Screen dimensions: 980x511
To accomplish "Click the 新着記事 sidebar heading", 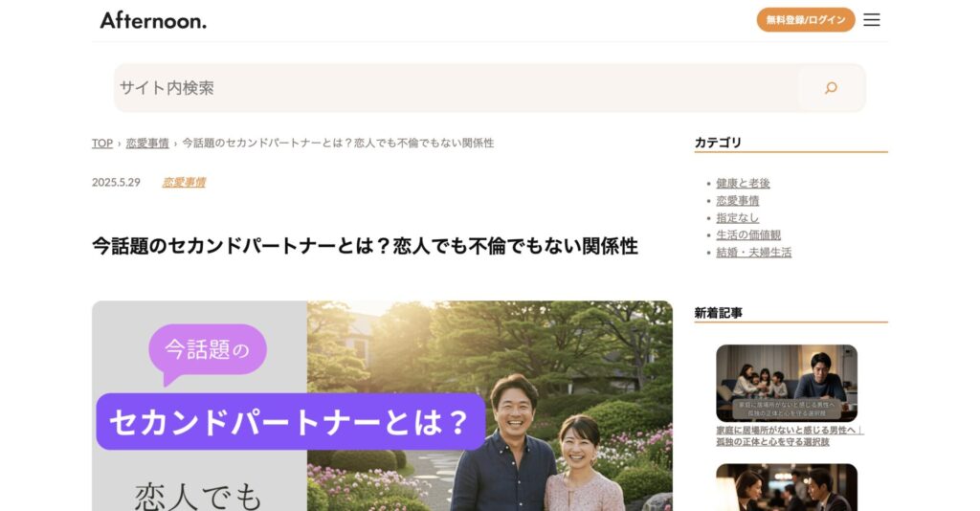I will (718, 313).
